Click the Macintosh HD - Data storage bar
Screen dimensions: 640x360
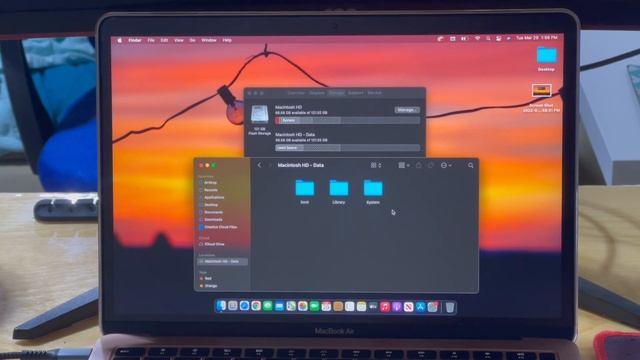347,148
